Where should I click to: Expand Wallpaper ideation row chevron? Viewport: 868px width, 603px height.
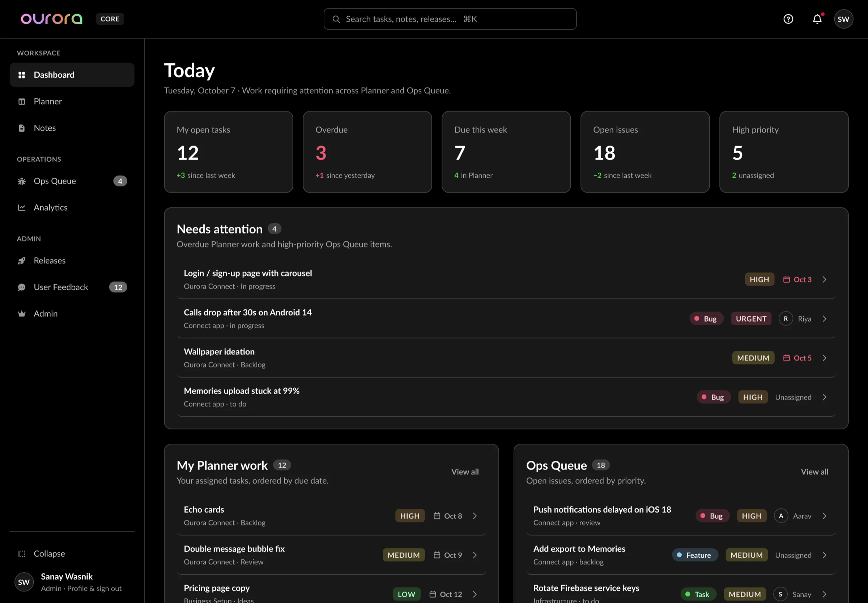coord(824,358)
